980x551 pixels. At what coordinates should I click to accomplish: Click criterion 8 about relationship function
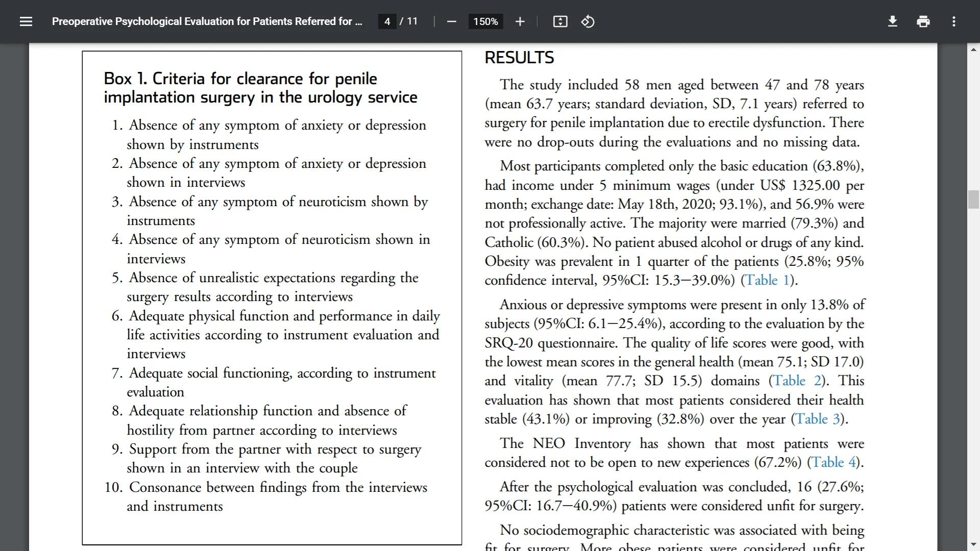259,420
